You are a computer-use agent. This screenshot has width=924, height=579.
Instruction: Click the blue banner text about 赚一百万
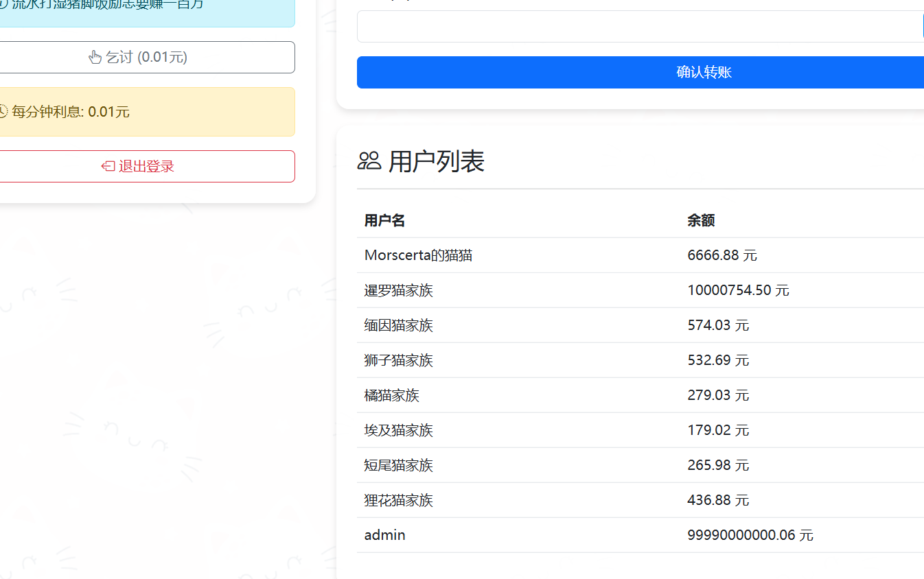(103, 5)
